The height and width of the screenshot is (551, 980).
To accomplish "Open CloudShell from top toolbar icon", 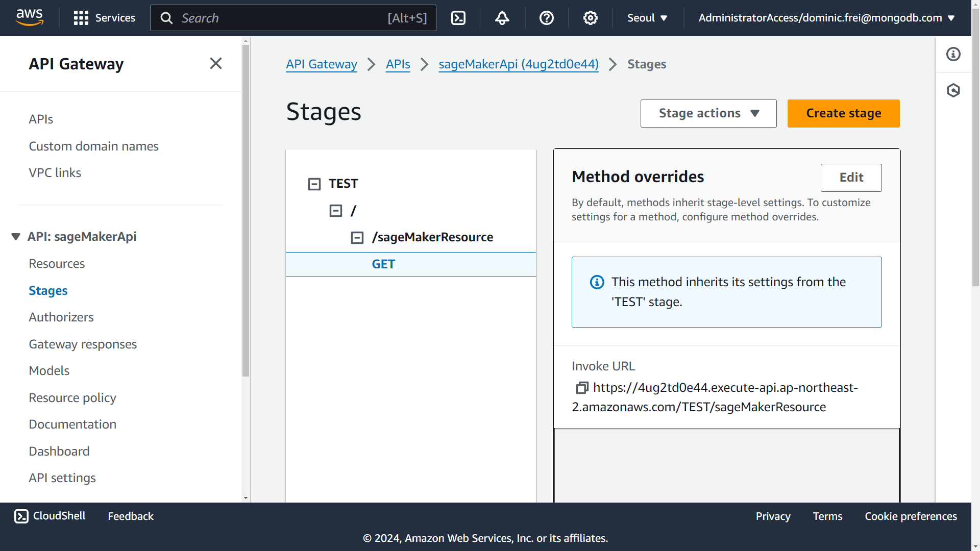I will tap(458, 18).
